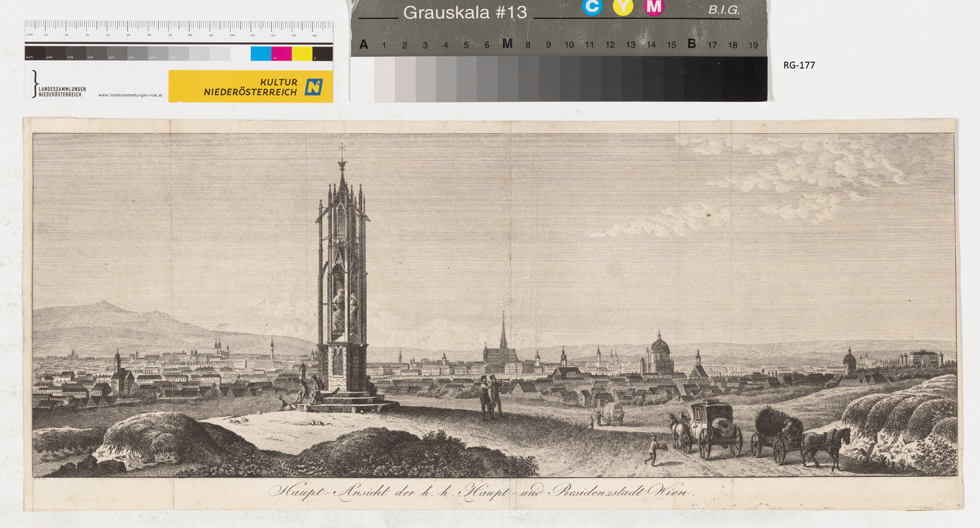Screen dimensions: 980x528
Task: Click the Landessammlungen Niederösterreich bracket logo
Action: (35, 85)
